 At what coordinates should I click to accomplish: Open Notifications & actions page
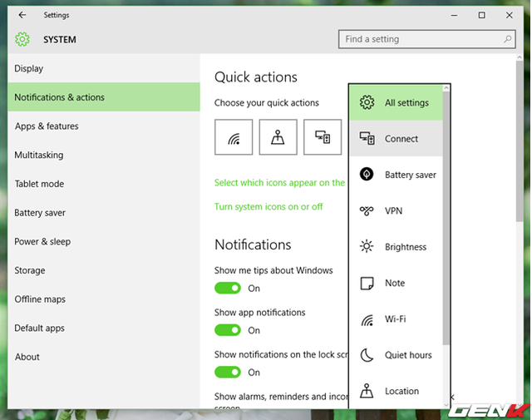pyautogui.click(x=104, y=97)
